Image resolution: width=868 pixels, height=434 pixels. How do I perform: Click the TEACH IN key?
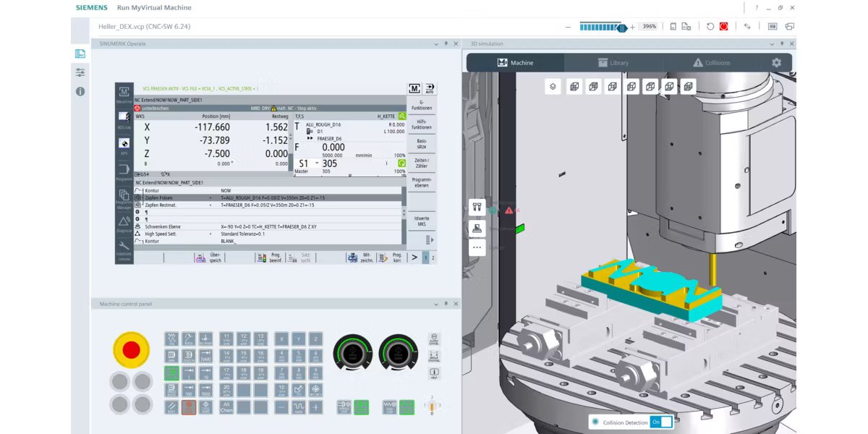pos(189,356)
